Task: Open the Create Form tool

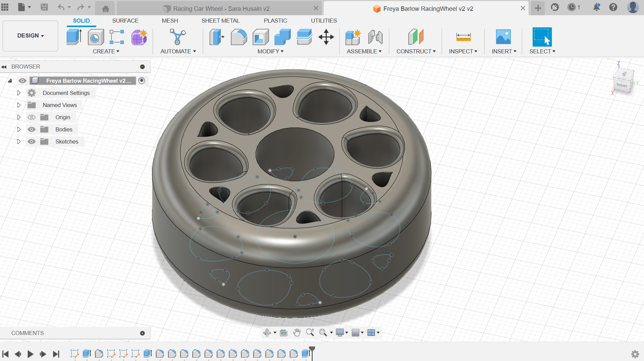Action: (139, 37)
